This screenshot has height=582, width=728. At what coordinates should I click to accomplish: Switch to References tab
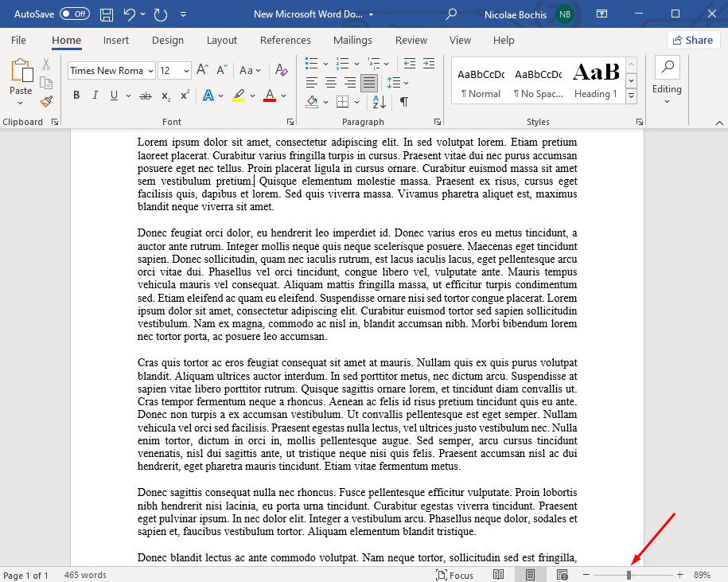tap(285, 41)
